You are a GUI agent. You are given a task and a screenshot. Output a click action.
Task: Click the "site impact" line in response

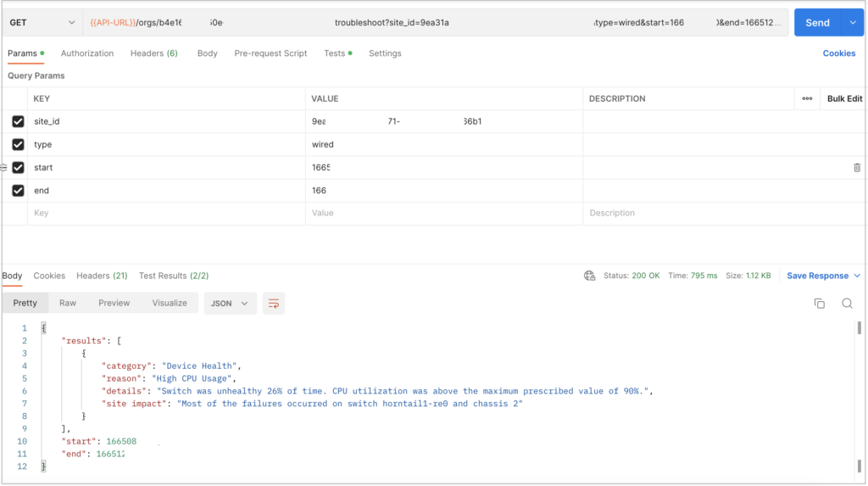(312, 404)
